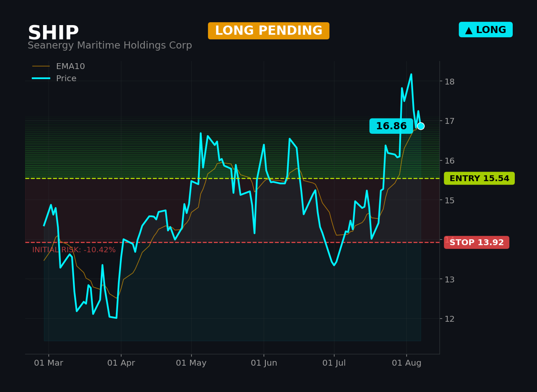Click the EMA10 legend text
This screenshot has height=392, width=537.
point(70,67)
